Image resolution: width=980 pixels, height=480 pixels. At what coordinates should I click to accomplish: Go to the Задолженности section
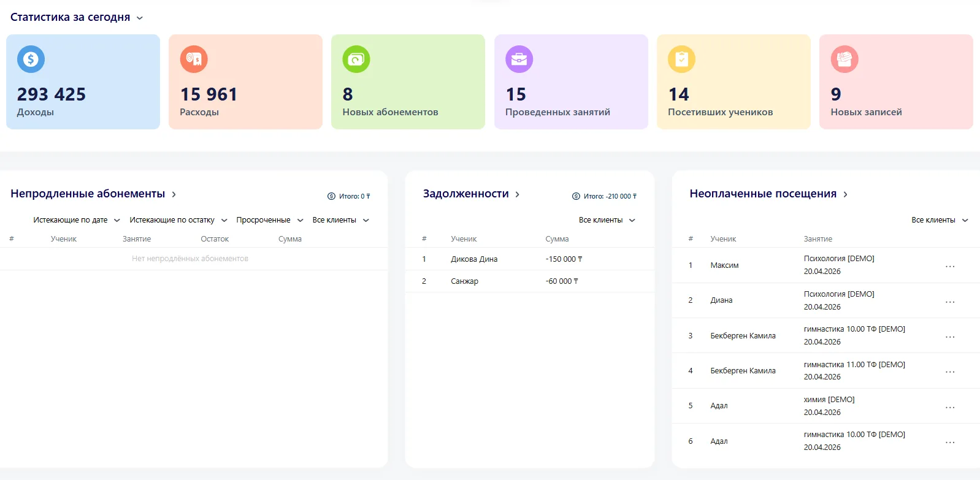[x=471, y=194]
